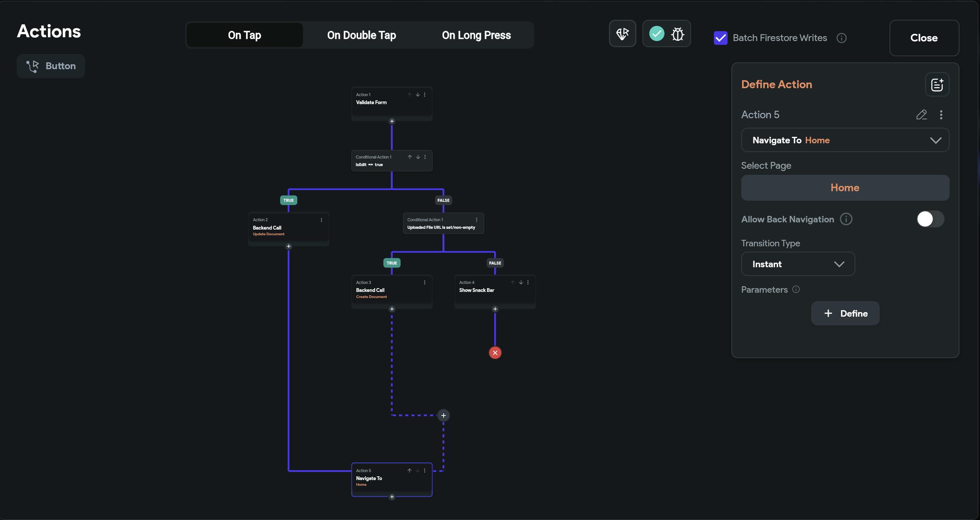Viewport: 980px width, 520px height.
Task: Click the Define parameters button
Action: (x=845, y=314)
